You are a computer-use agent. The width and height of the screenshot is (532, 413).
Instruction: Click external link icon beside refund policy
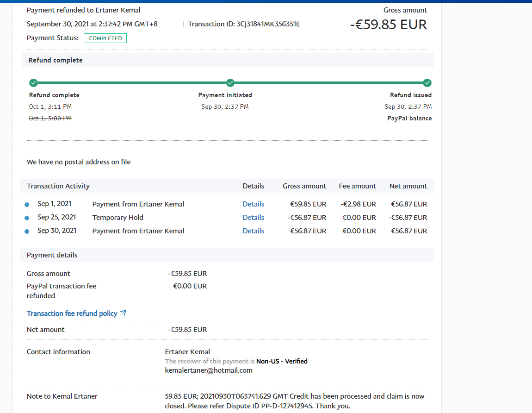click(123, 313)
